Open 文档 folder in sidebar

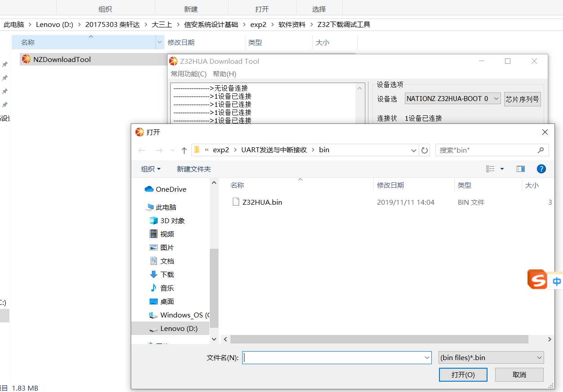coord(161,261)
